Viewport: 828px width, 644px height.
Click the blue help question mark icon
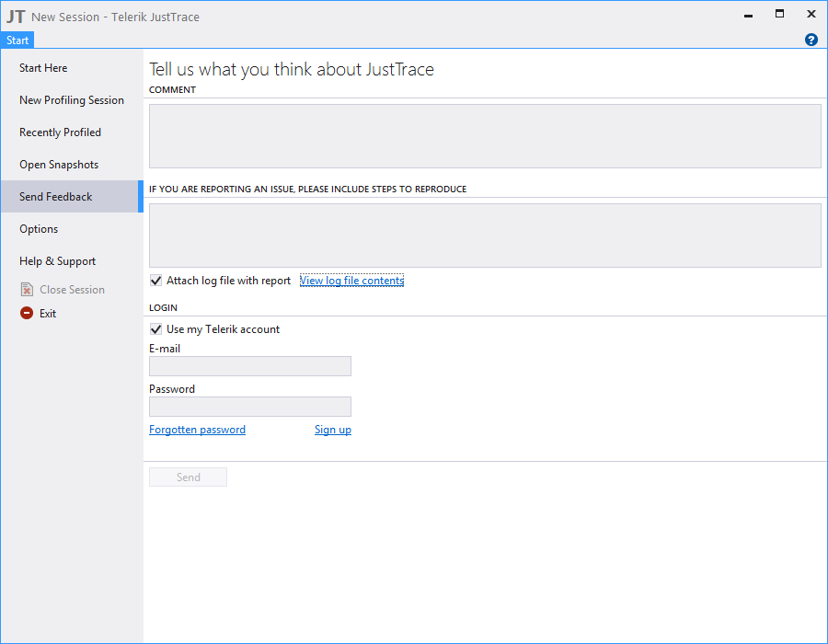(x=811, y=40)
